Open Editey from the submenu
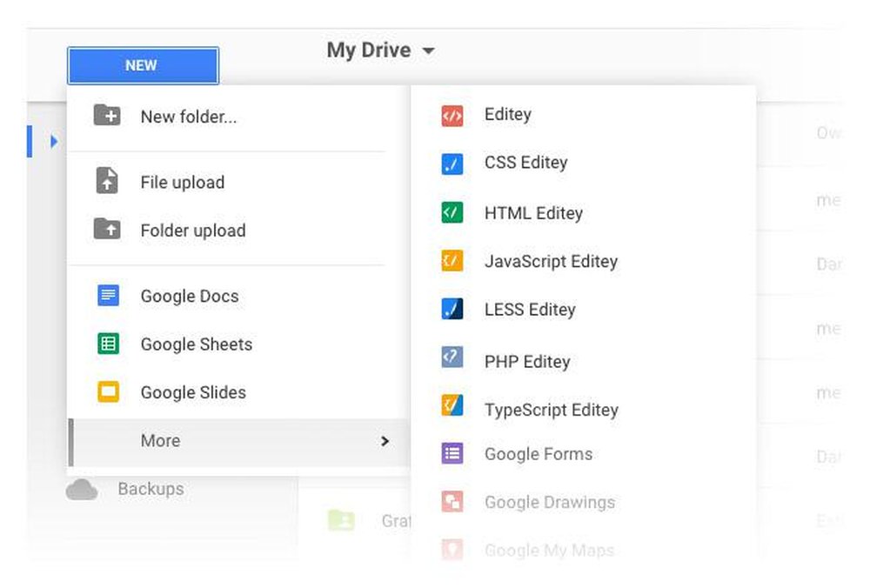 [508, 114]
